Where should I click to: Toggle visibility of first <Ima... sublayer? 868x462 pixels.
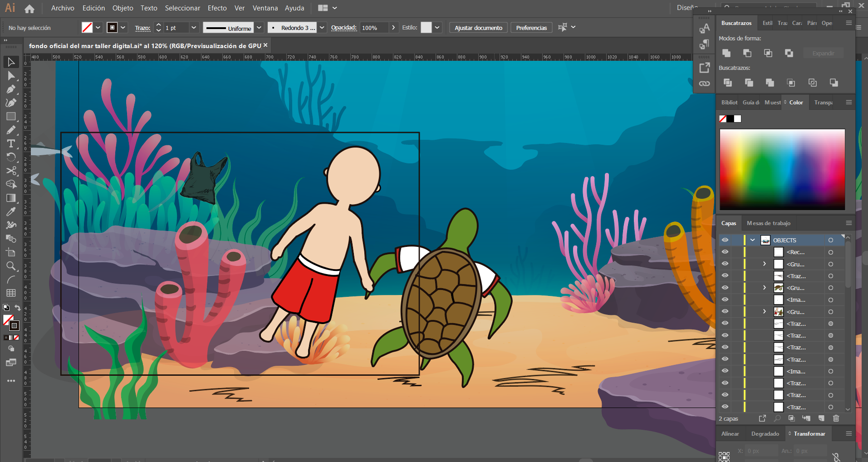click(725, 300)
